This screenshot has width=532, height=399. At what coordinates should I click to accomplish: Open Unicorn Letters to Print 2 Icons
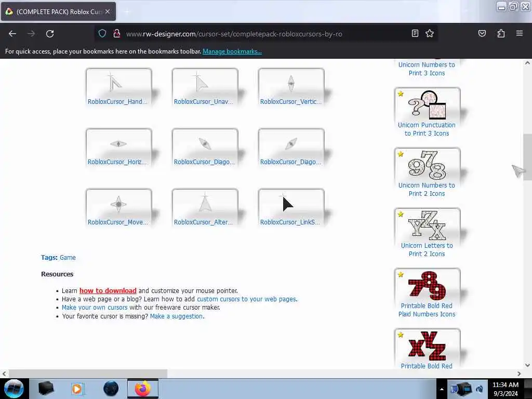(x=427, y=233)
